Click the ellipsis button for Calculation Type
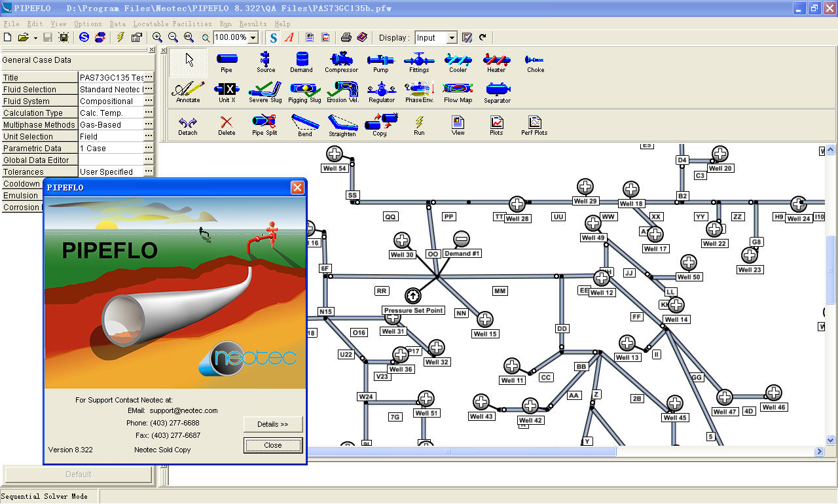The height and width of the screenshot is (504, 838). (x=149, y=113)
